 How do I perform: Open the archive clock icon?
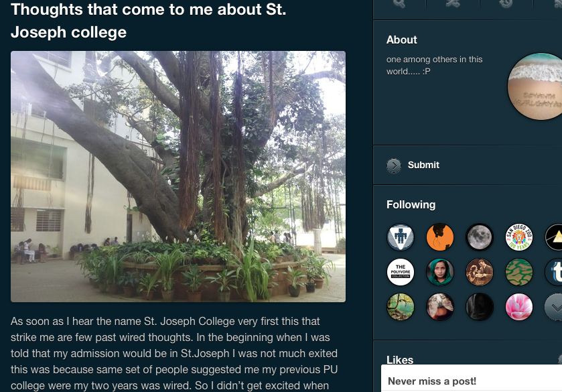(506, 3)
